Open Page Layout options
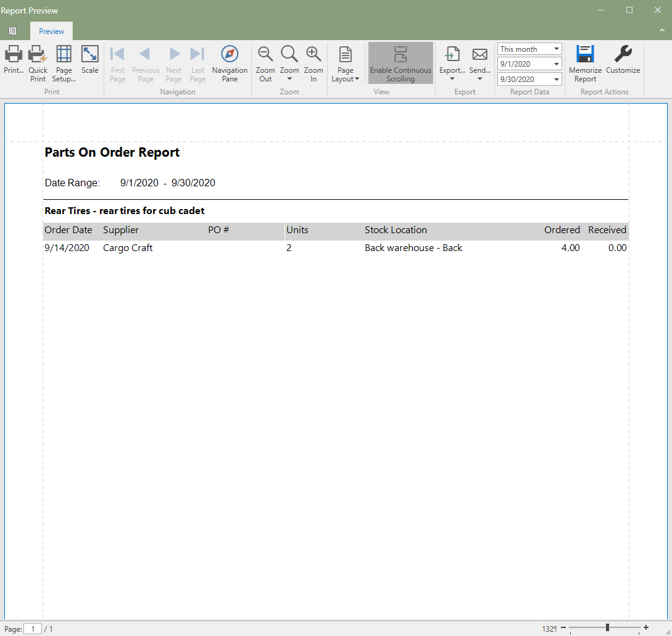This screenshot has width=672, height=636. coord(345,64)
